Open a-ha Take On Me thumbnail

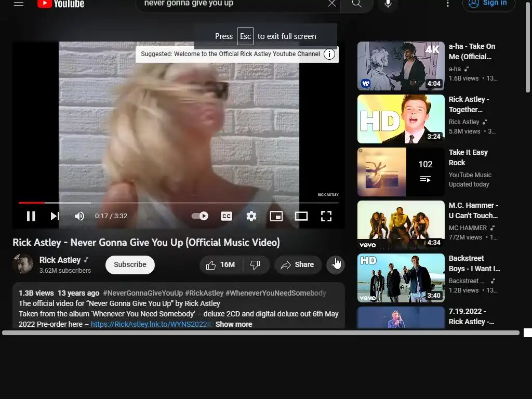[x=401, y=66]
